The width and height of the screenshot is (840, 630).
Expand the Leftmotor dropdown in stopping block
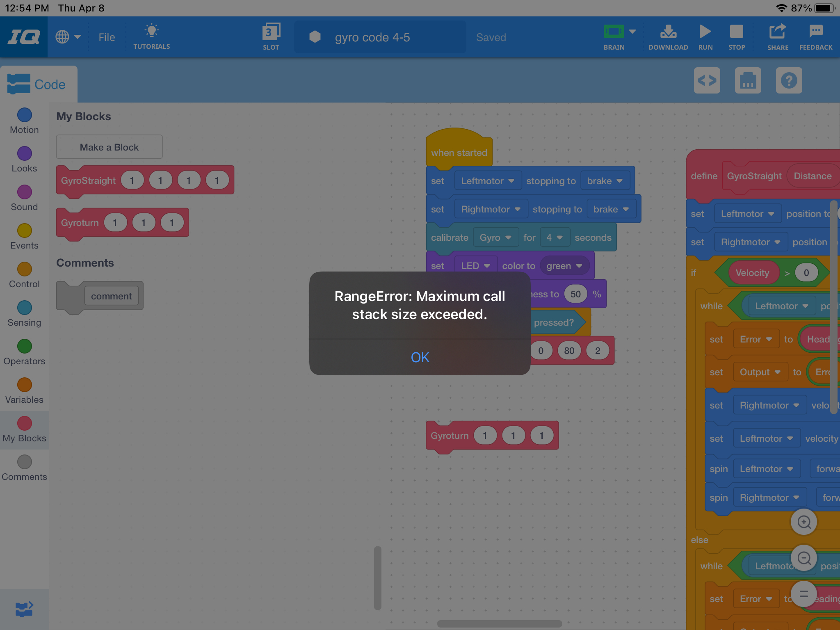point(488,181)
